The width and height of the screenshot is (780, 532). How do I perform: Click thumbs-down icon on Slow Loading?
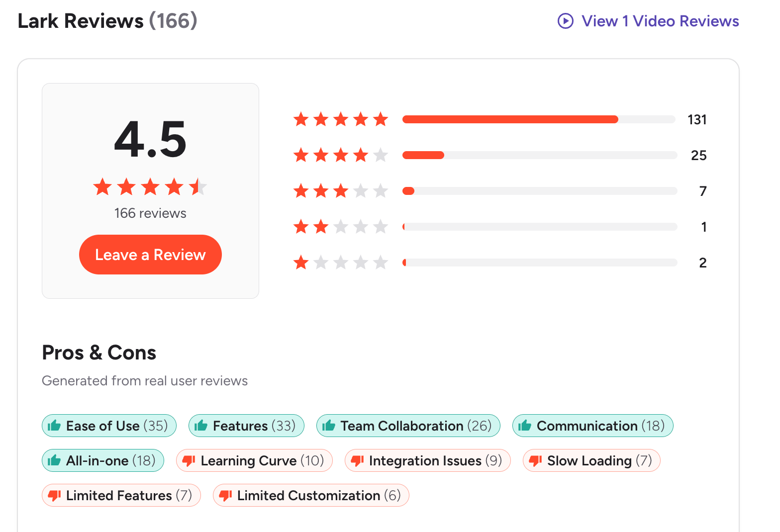coord(536,461)
